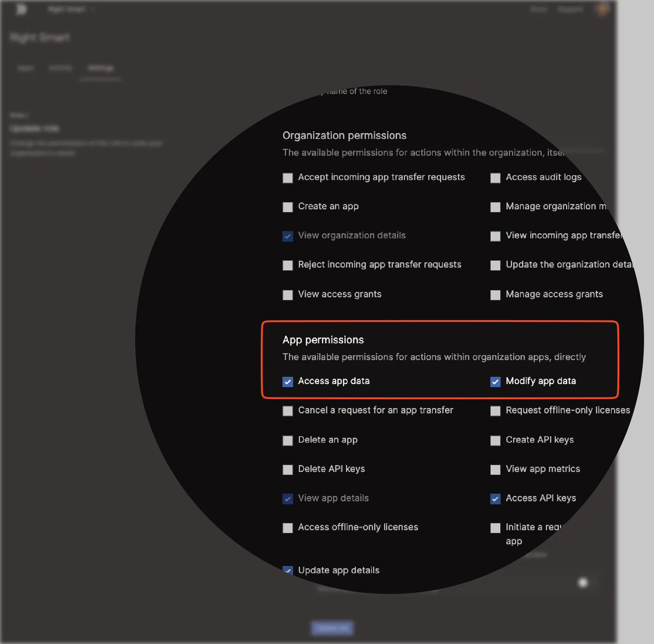
Task: Click the blurred blue update button
Action: (x=332, y=628)
